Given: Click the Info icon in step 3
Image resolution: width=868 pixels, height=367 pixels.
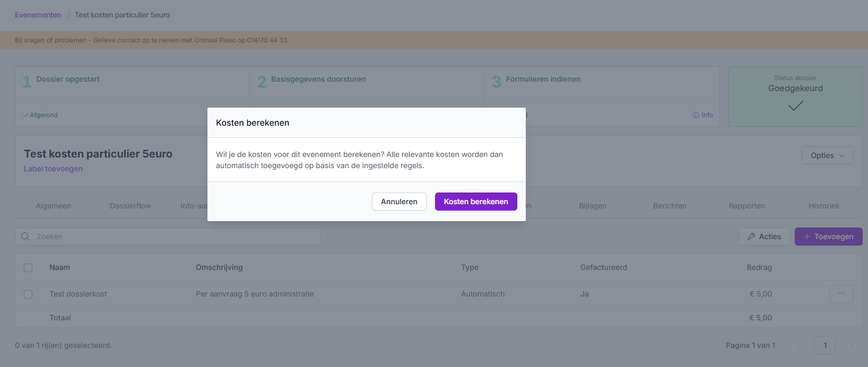Looking at the screenshot, I should [696, 115].
